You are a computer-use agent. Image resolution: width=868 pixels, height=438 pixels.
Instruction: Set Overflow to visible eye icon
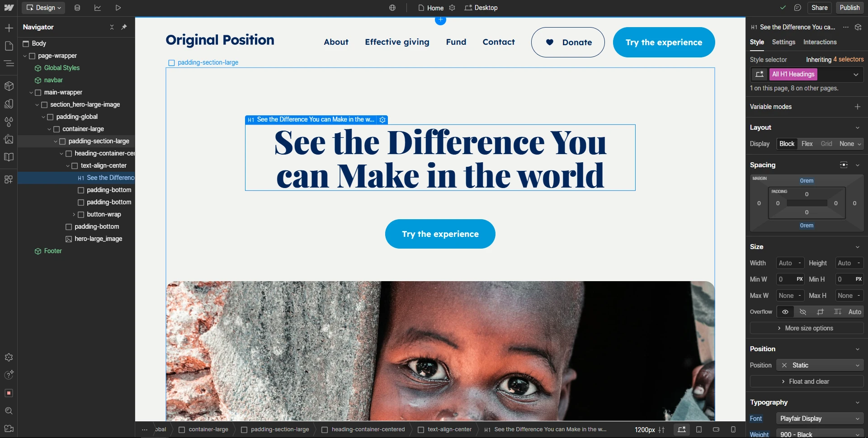785,312
